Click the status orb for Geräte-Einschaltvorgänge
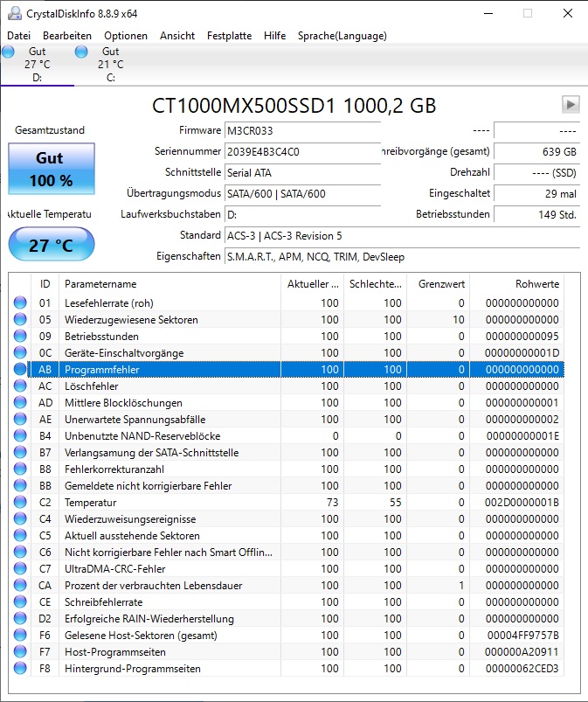This screenshot has height=702, width=588. (x=20, y=353)
